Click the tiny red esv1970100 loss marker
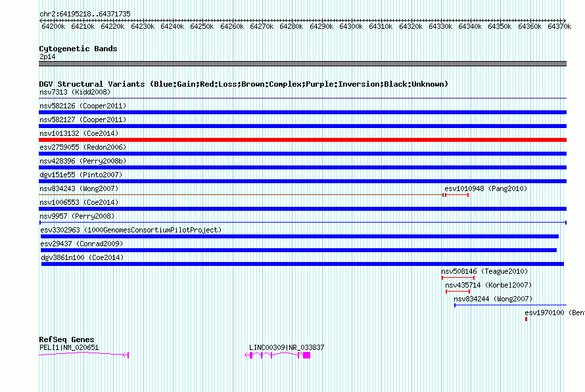Image resolution: width=585 pixels, height=392 pixels. (x=526, y=319)
